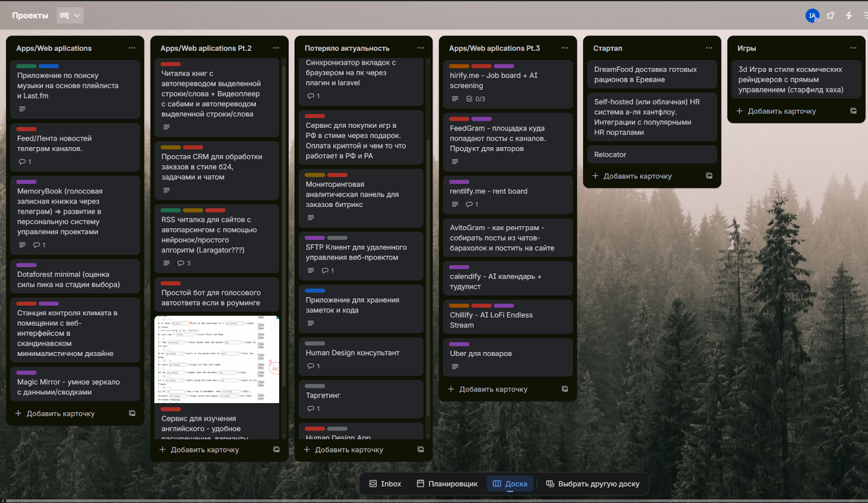
Task: Open the IA account avatar menu
Action: click(812, 16)
